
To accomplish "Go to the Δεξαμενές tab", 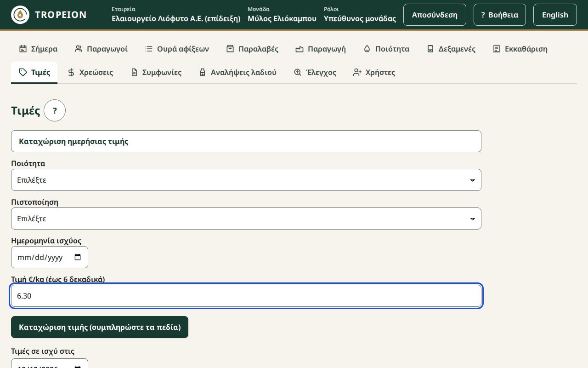I will [x=451, y=49].
